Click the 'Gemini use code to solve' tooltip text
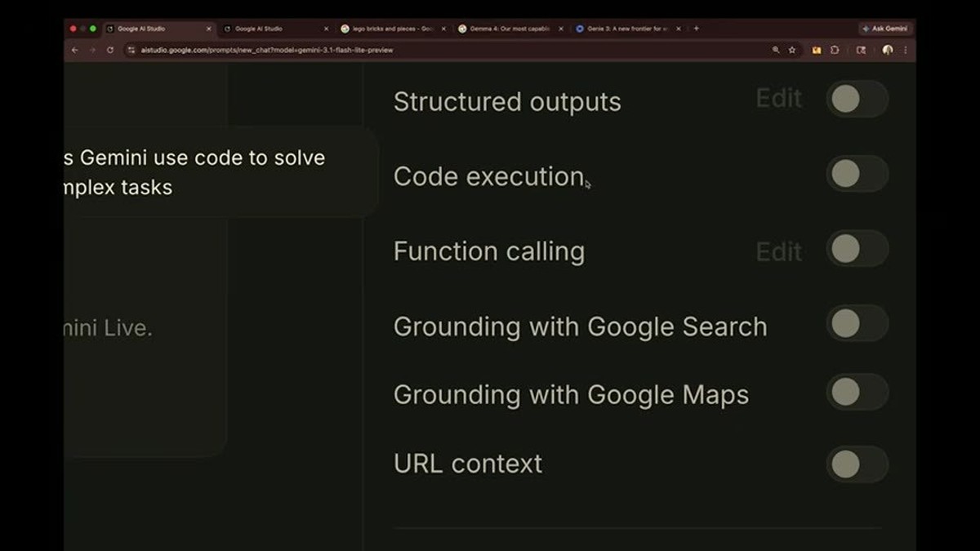 pyautogui.click(x=203, y=158)
